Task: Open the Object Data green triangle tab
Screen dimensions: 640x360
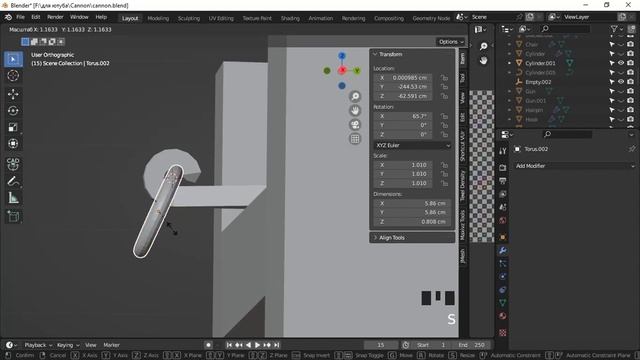Action: coord(502,303)
